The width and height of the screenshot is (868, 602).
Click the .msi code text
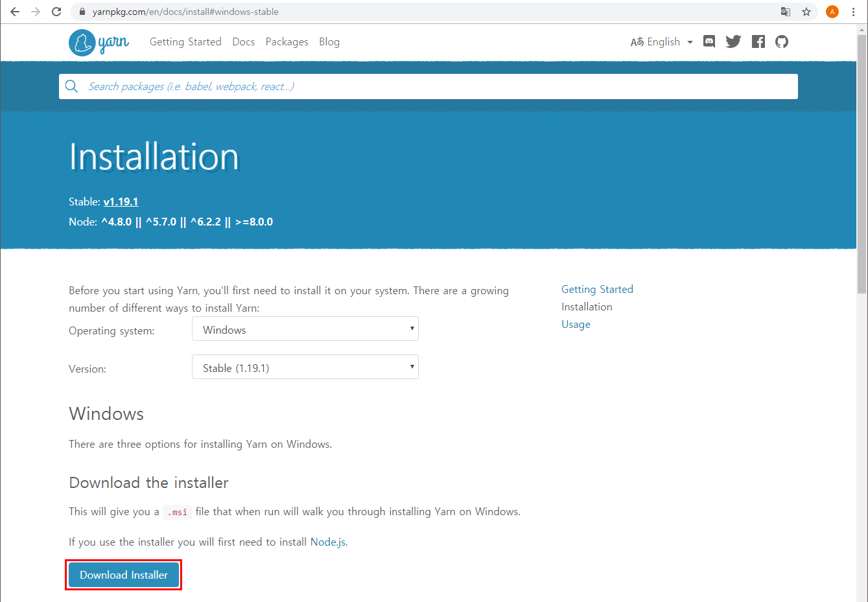pos(177,512)
